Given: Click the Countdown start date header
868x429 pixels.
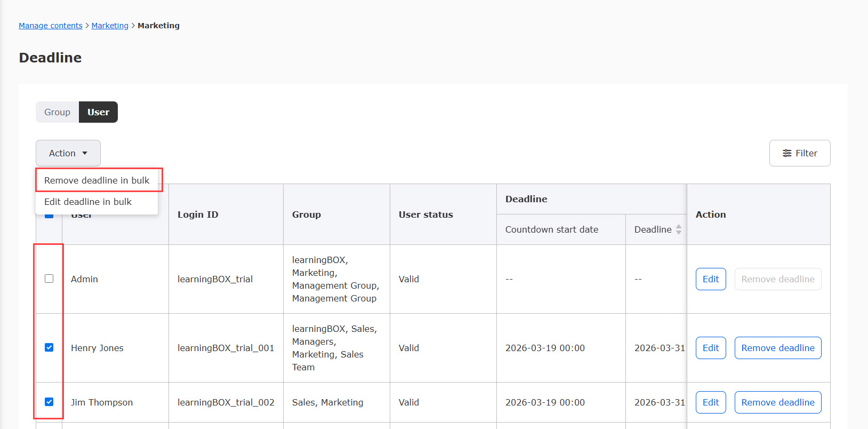Looking at the screenshot, I should pos(551,229).
